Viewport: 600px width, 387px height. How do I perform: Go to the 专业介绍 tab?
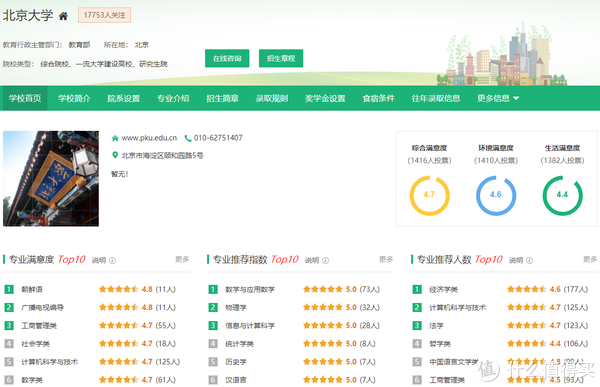point(173,98)
